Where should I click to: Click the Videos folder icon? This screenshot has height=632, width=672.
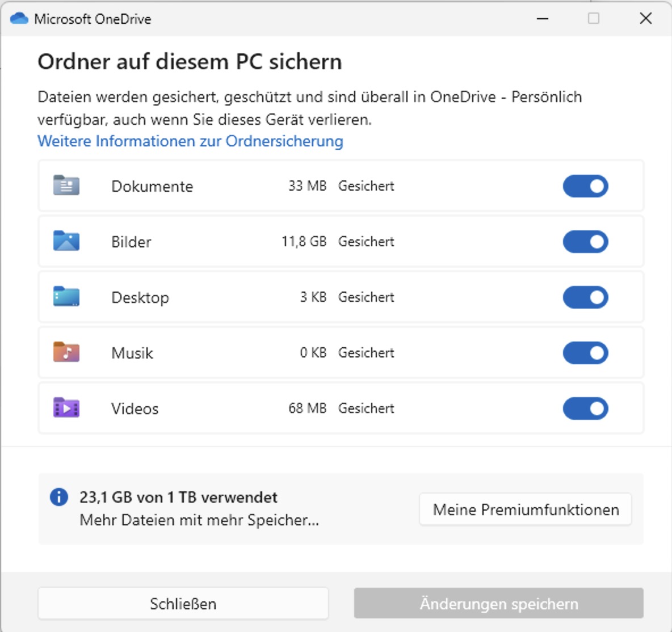point(66,407)
